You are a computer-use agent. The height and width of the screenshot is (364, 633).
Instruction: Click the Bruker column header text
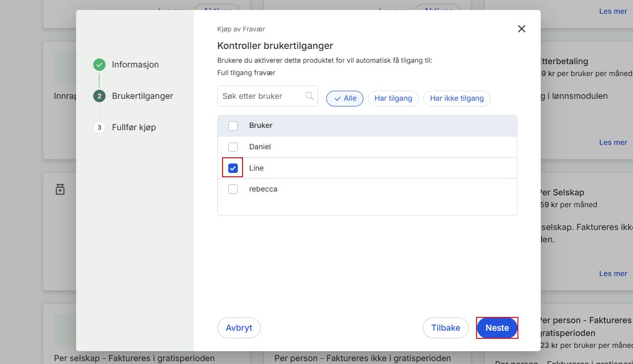(x=261, y=125)
